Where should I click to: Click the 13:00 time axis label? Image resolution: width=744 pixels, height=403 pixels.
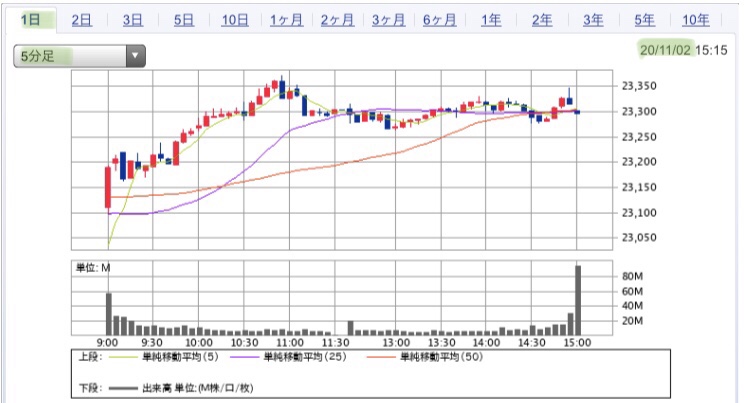tap(396, 343)
